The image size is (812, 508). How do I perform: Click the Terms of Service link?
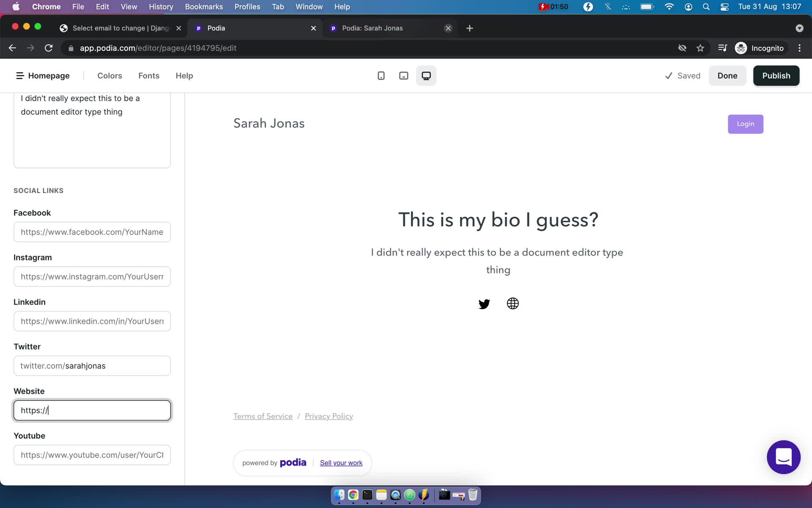[x=263, y=416]
